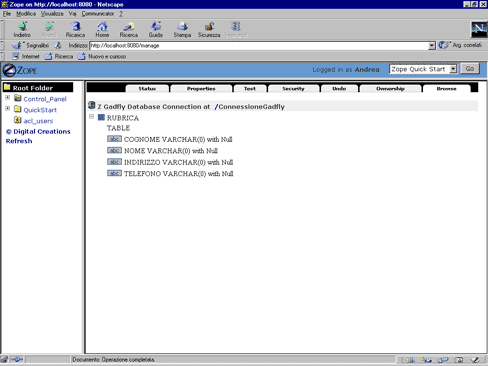Open the QuickStart link
The height and width of the screenshot is (366, 488).
point(40,110)
